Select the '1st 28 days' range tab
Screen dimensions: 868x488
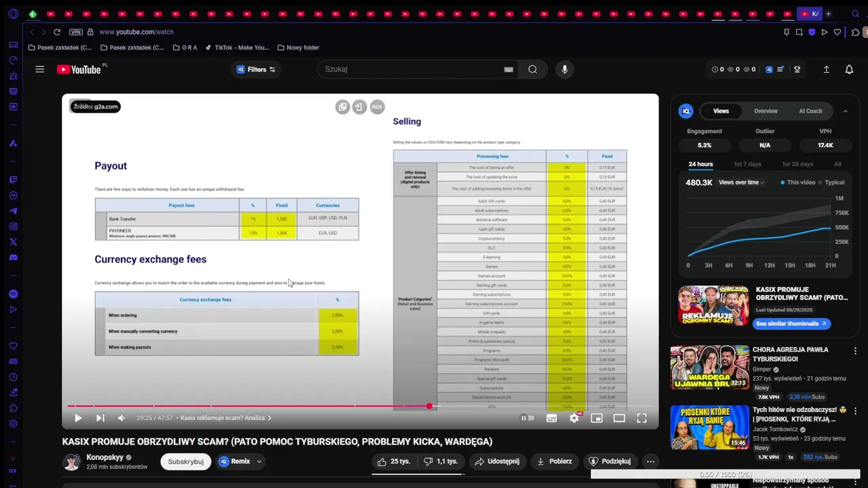point(797,164)
